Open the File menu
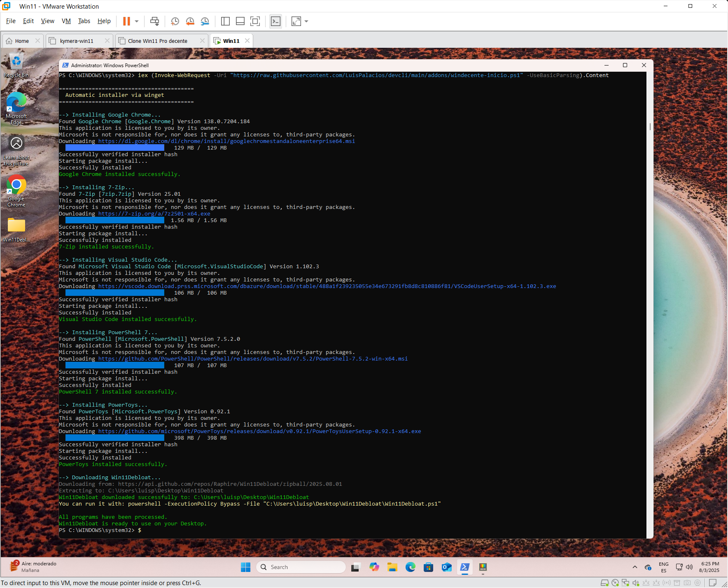This screenshot has height=588, width=728. click(x=11, y=21)
